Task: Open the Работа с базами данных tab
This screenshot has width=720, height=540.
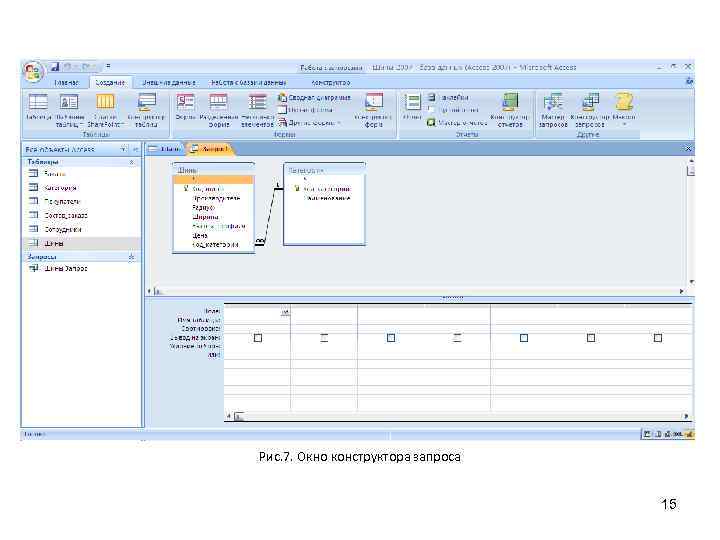Action: (x=248, y=83)
